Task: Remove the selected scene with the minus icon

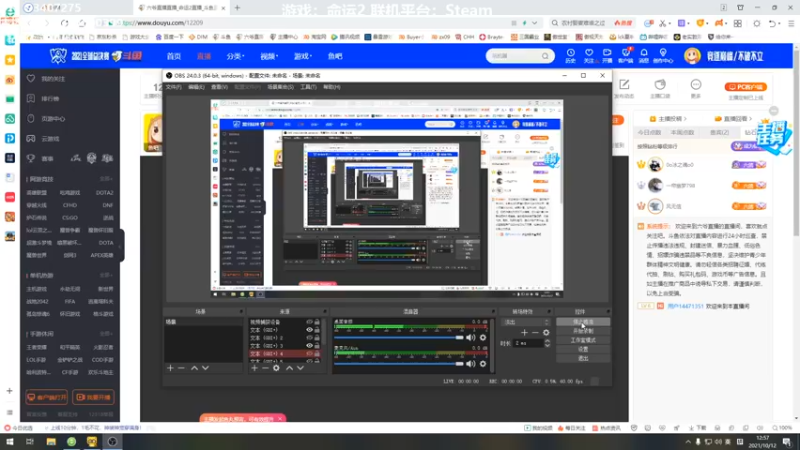Action: pos(181,368)
